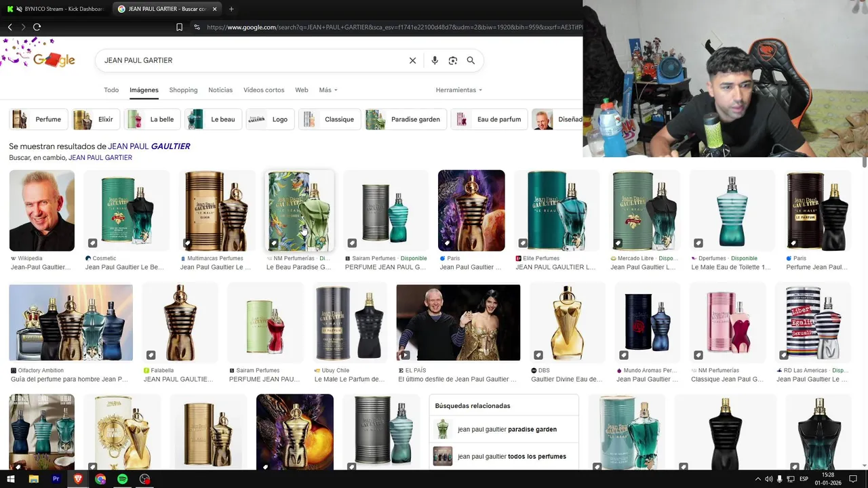Viewport: 868px width, 488px height.
Task: Open the RD Las Americas perfume image
Action: [812, 323]
